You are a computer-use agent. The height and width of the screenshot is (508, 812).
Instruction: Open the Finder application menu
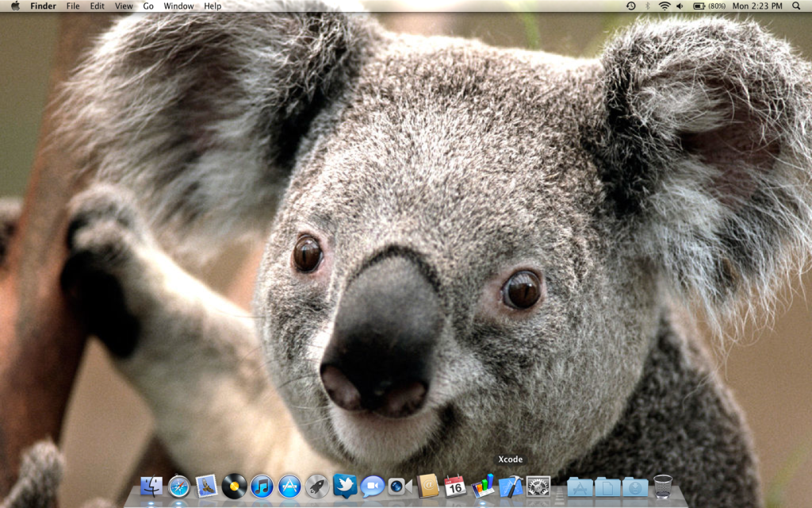point(43,6)
